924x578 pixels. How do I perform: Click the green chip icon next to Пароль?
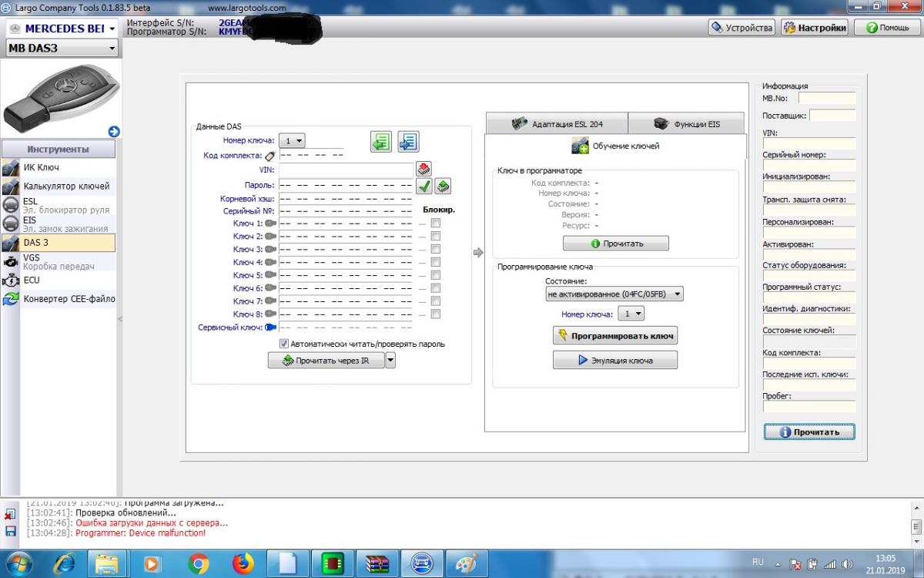[443, 186]
